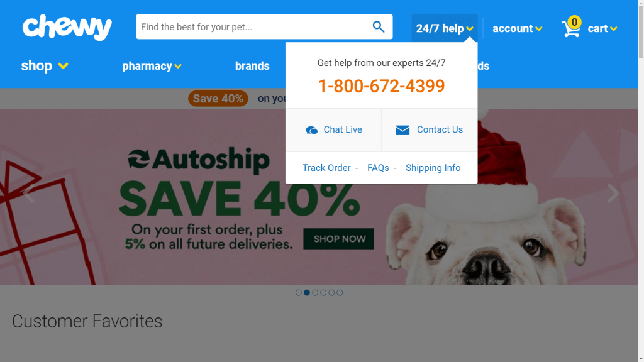
Task: Select the first carousel dot indicator
Action: point(299,293)
